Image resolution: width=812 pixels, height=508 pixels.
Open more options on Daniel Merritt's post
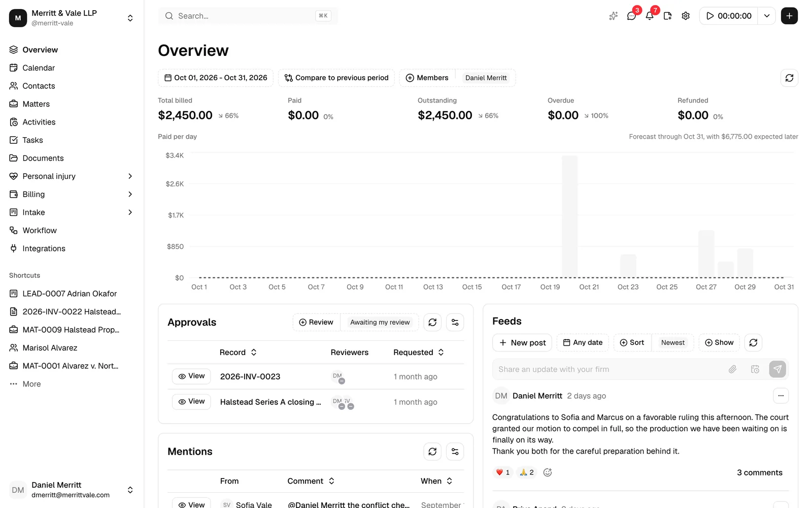[x=781, y=396]
